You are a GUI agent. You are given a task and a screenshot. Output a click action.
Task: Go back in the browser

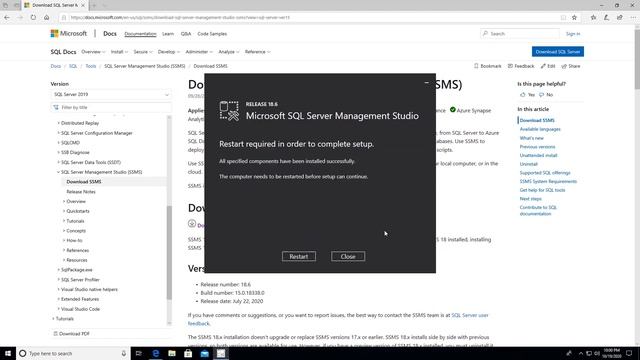pos(7,18)
